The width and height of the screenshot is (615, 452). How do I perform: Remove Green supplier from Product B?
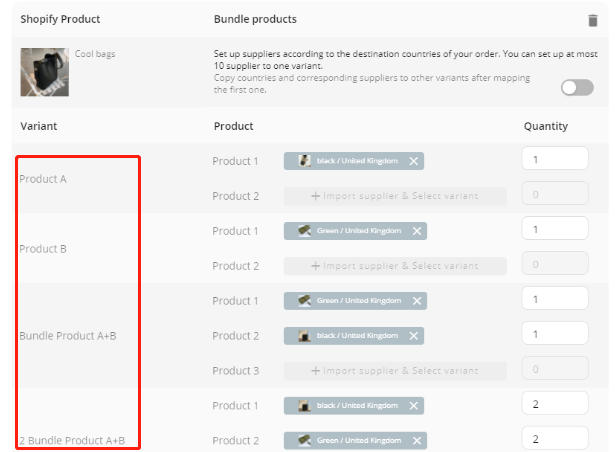point(416,231)
